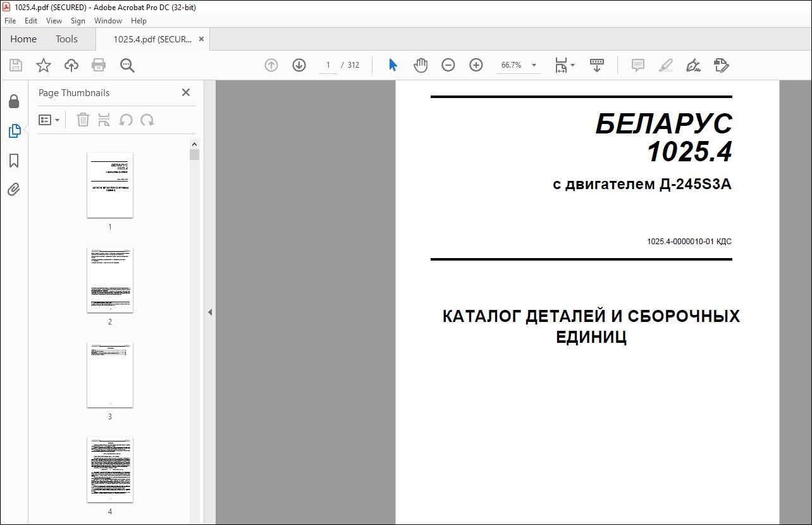Rotate page counterclockwise icon
812x525 pixels.
point(126,120)
